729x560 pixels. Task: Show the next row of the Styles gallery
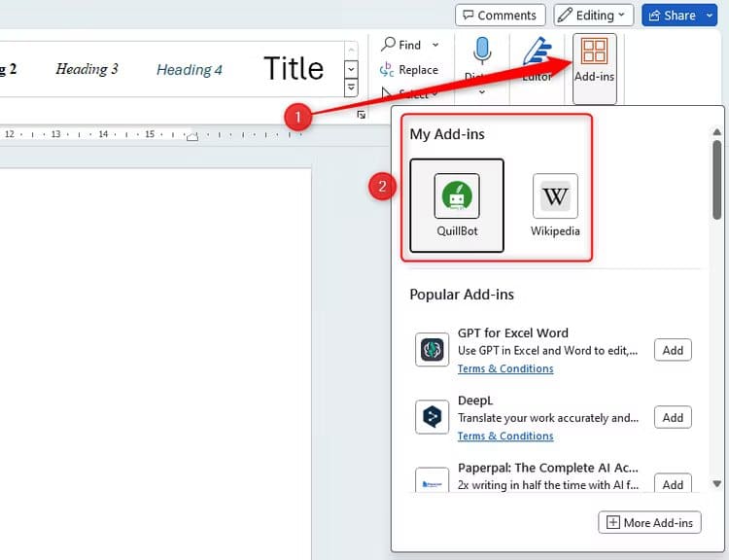point(351,69)
